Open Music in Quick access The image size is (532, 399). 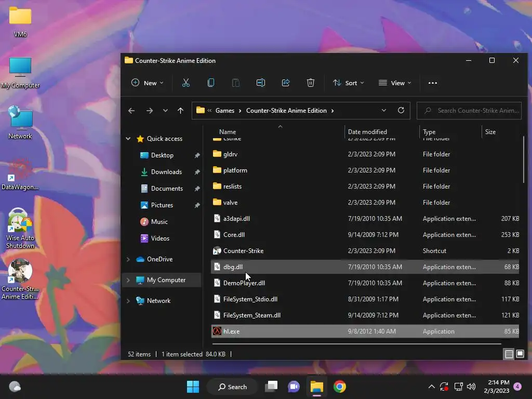pyautogui.click(x=159, y=221)
